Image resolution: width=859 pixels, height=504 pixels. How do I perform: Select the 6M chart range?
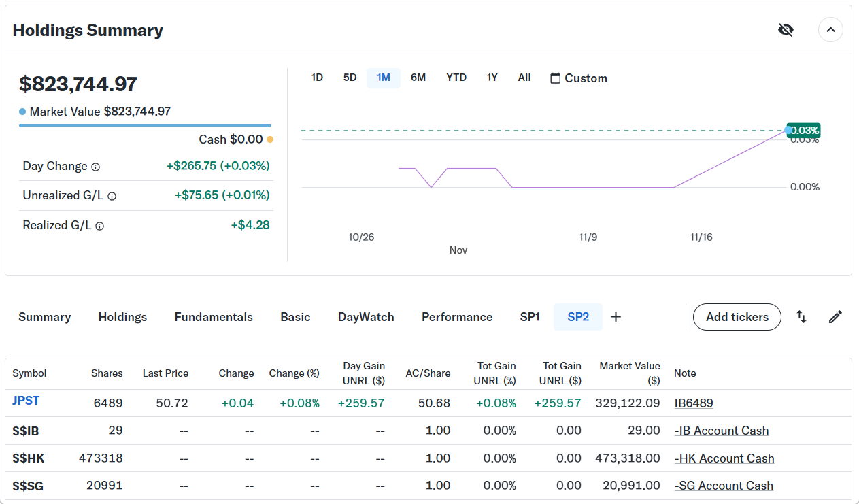tap(418, 78)
